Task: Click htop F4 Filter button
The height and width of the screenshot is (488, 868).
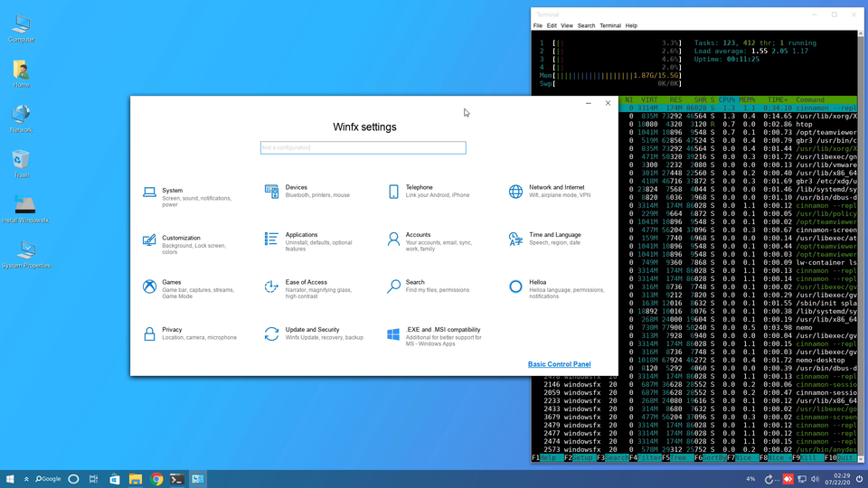Action: [646, 458]
